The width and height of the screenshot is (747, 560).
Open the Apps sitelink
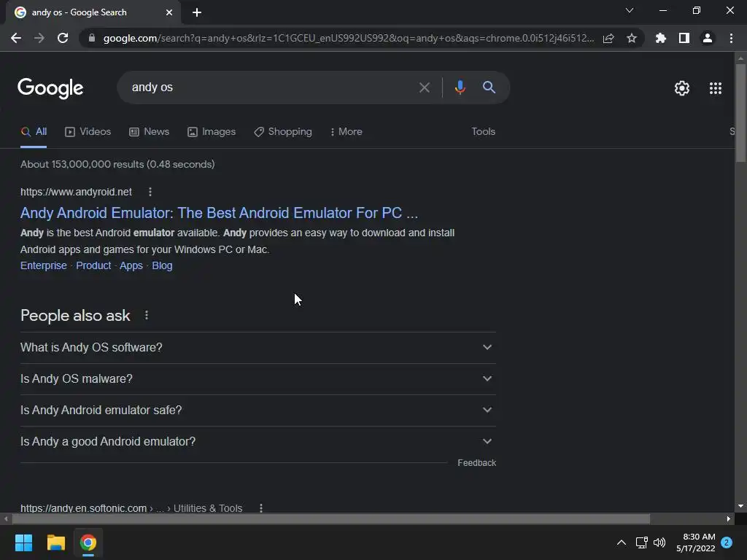click(x=131, y=265)
